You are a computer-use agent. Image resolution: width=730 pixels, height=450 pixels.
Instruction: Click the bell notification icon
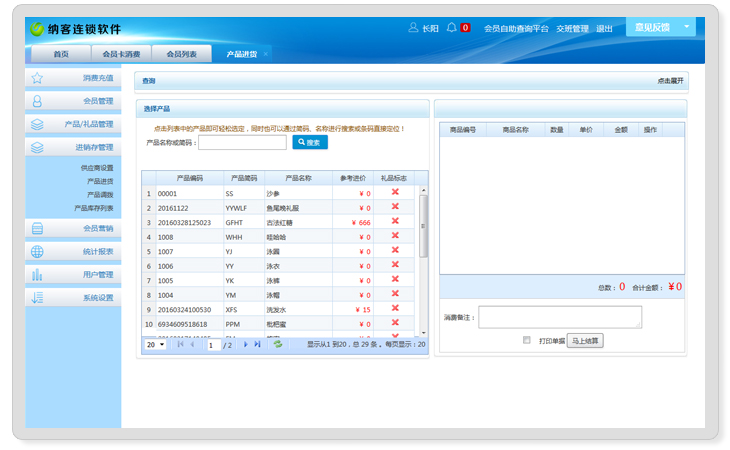coord(452,27)
